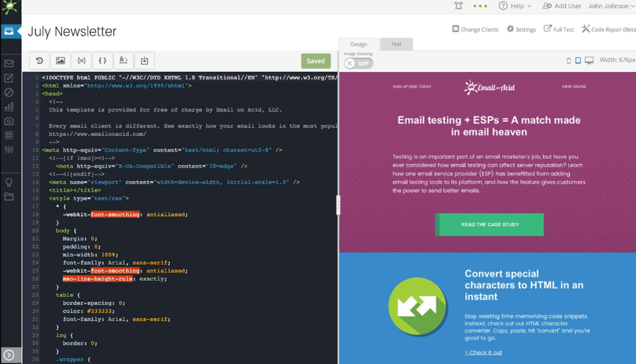Click the scrollbar between editor and preview panes
Screen dimensions: 636x364
[x=338, y=205]
